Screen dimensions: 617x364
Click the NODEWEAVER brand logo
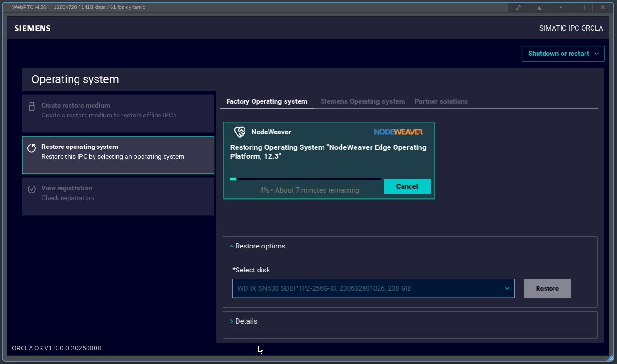[398, 132]
